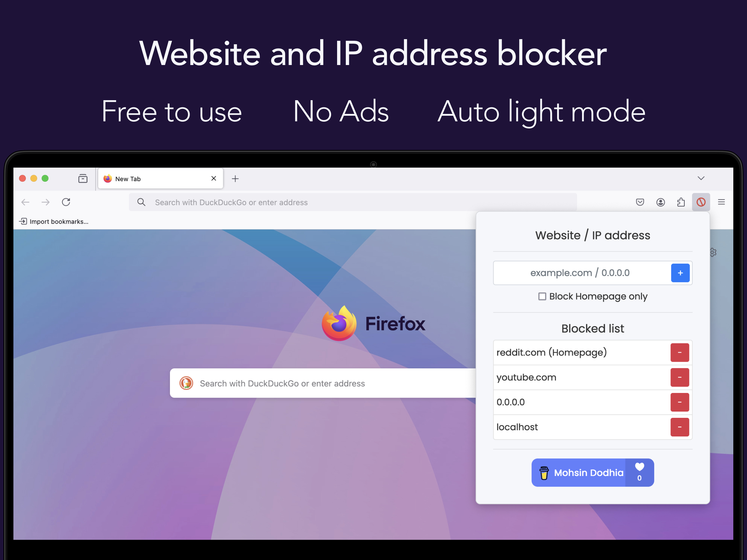Remove youtube.com from blocked list

pos(679,377)
